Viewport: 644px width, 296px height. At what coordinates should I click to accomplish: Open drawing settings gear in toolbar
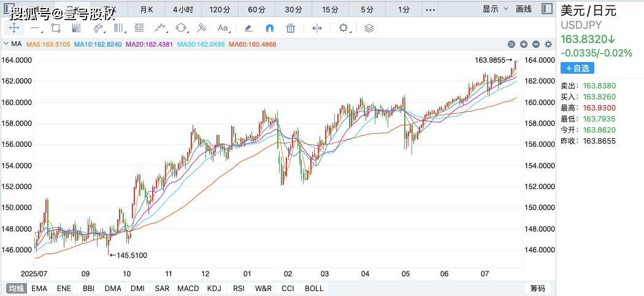[343, 28]
